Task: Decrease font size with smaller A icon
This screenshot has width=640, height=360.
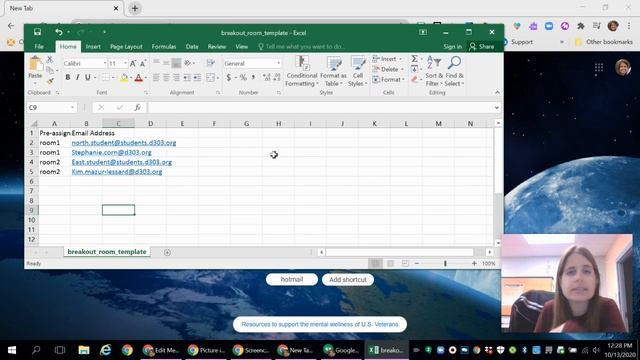Action: [x=142, y=64]
